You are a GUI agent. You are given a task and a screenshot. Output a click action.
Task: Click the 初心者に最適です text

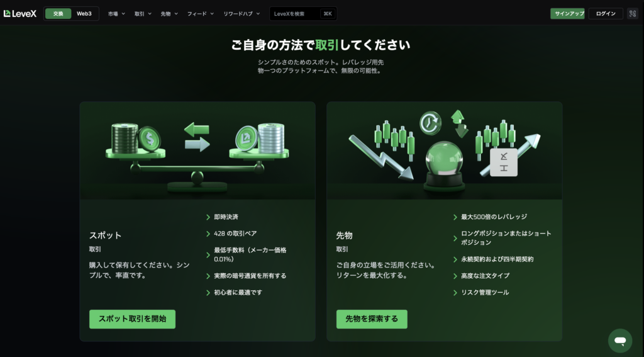[x=238, y=293]
